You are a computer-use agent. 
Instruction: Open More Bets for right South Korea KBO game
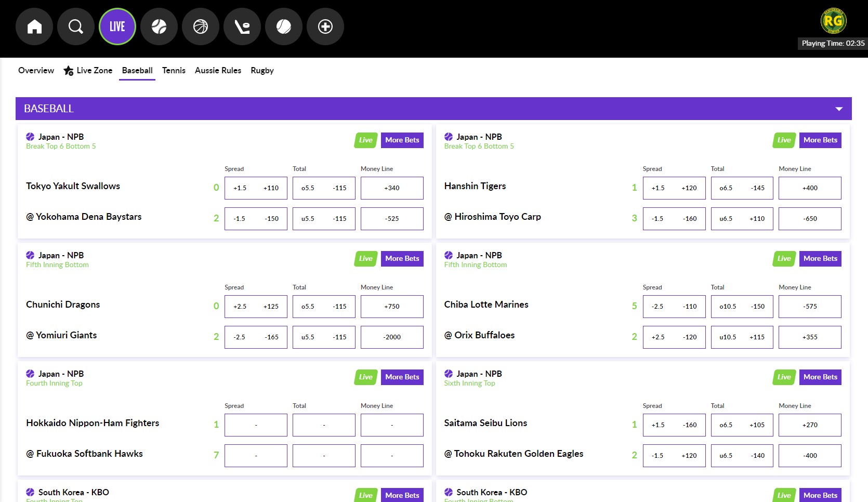[x=820, y=495]
